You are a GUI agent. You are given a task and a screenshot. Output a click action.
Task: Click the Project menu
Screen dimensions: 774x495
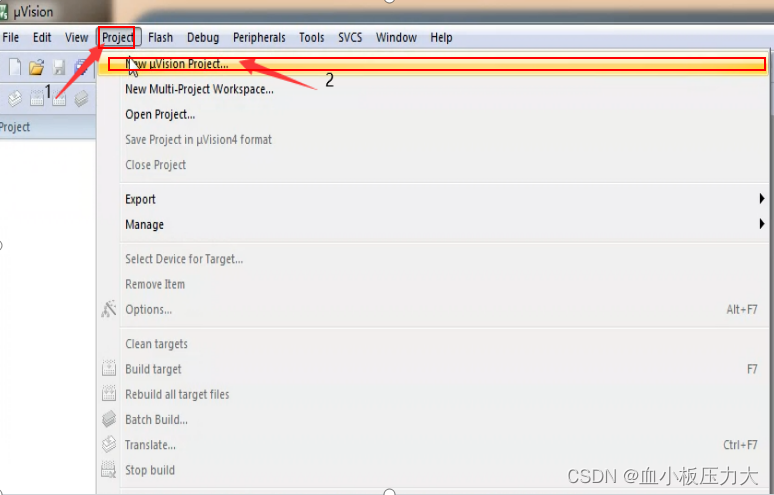pyautogui.click(x=117, y=38)
